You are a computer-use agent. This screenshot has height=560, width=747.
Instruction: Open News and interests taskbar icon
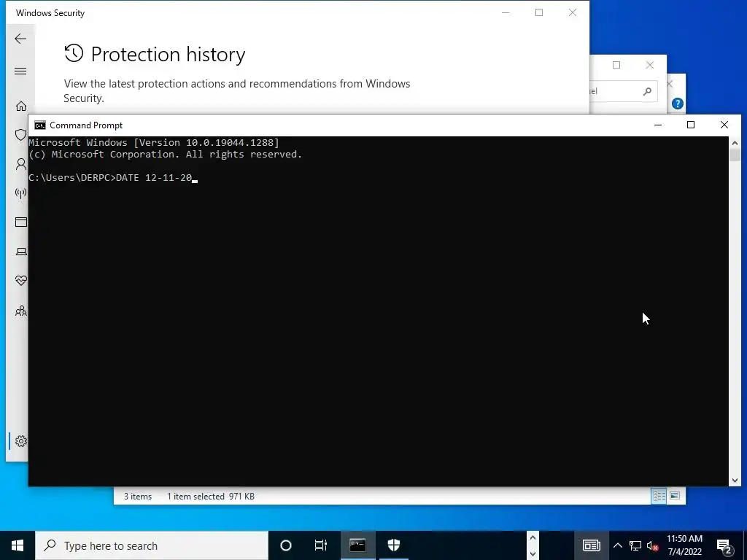coord(591,545)
